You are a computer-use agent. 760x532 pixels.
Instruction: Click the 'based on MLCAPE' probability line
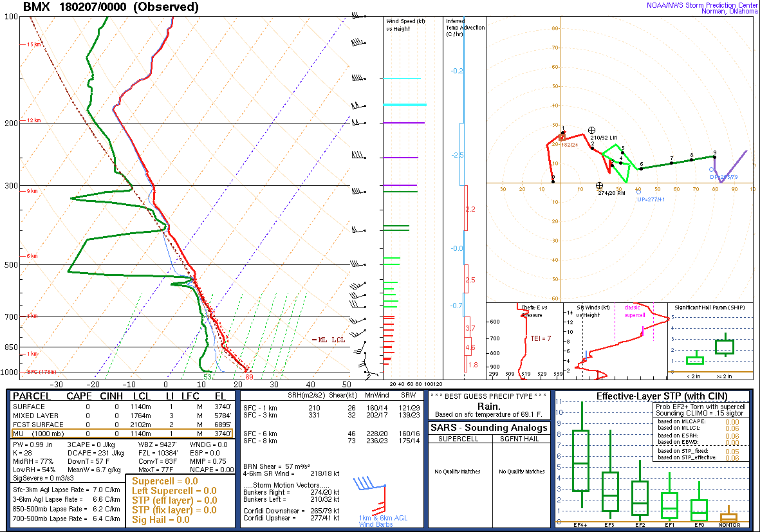click(698, 421)
